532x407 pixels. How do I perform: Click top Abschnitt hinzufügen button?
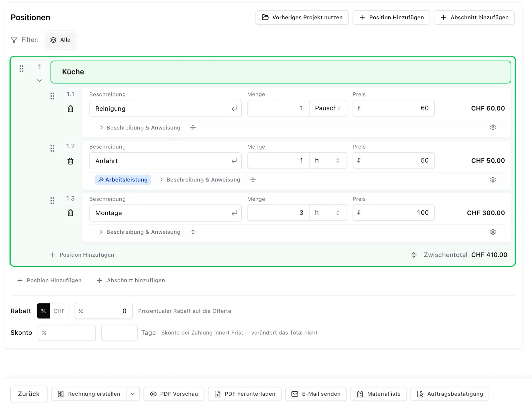[x=474, y=17]
